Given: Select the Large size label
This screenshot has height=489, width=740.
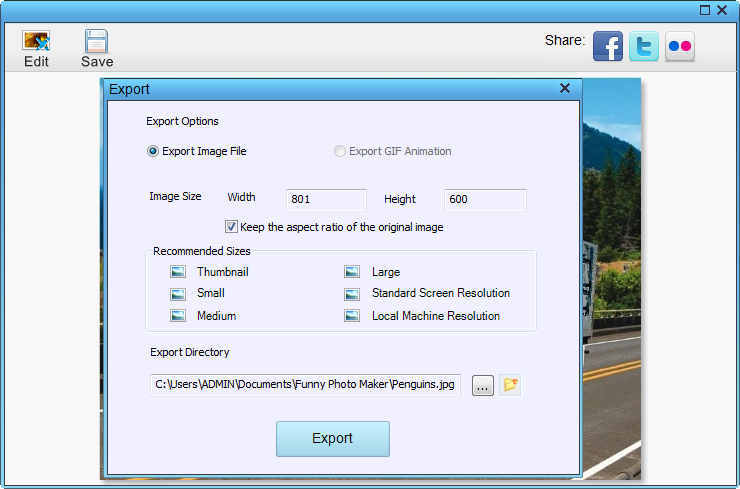Looking at the screenshot, I should 386,272.
